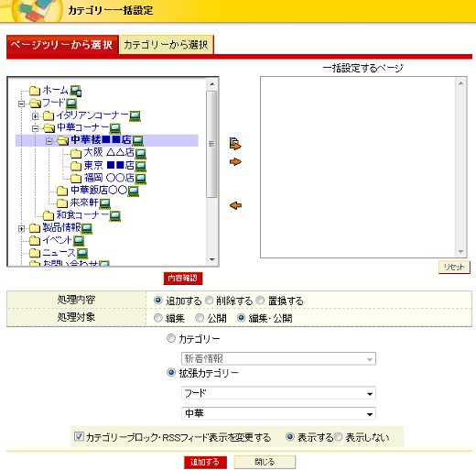Toggle the カテゴリーブロック・RSSフィード表示を変更する checkbox
The image size is (476, 471).
(x=79, y=436)
